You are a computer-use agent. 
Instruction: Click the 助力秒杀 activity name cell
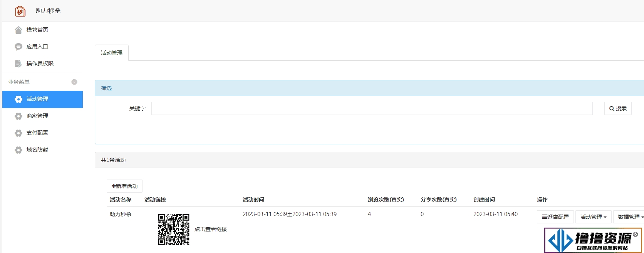(121, 214)
